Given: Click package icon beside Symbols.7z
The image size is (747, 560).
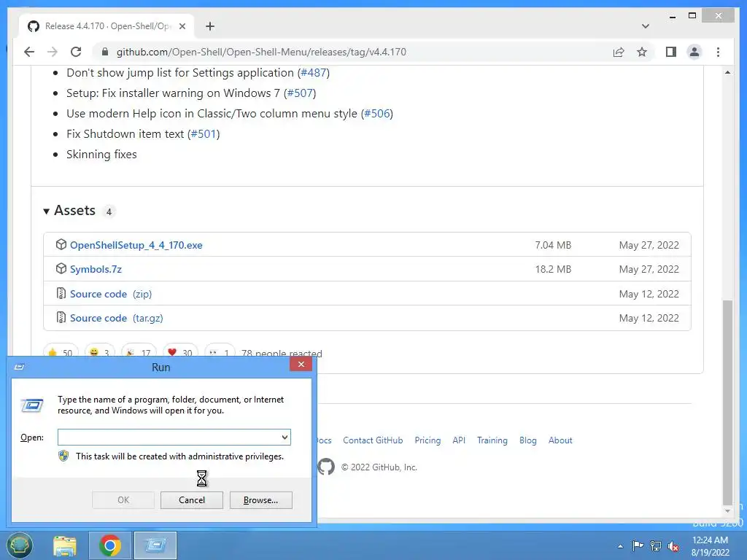Looking at the screenshot, I should 61,268.
